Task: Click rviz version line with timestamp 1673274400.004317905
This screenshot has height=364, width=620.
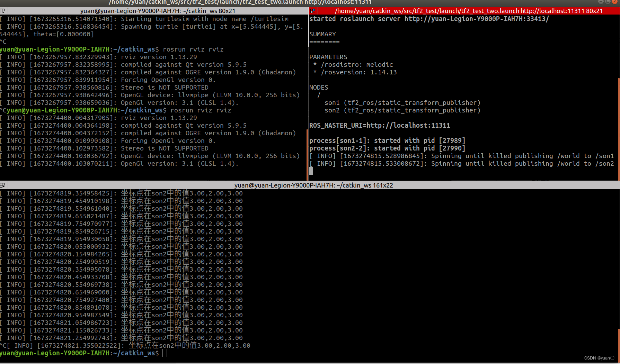Action: pos(98,118)
